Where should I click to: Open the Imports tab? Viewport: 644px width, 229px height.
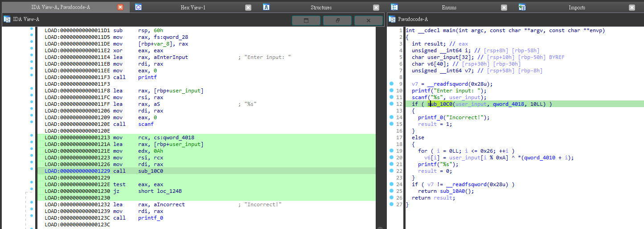click(577, 7)
